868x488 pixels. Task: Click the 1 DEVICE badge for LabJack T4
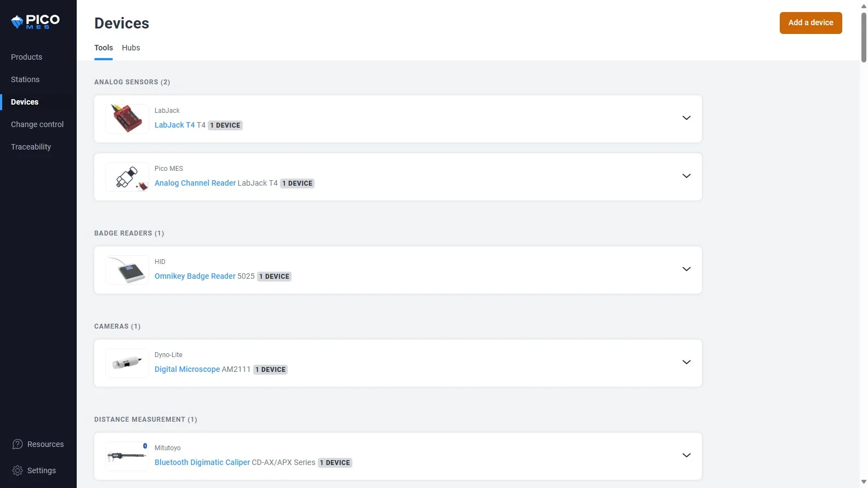click(225, 125)
